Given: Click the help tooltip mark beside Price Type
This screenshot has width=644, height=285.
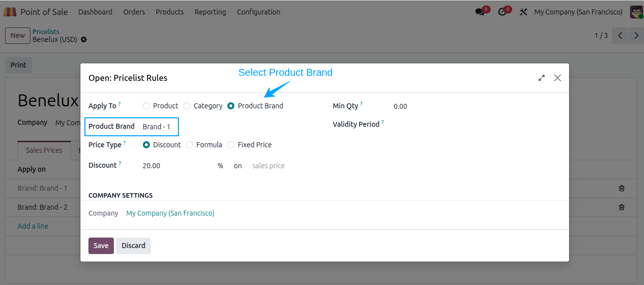Looking at the screenshot, I should pos(124,143).
